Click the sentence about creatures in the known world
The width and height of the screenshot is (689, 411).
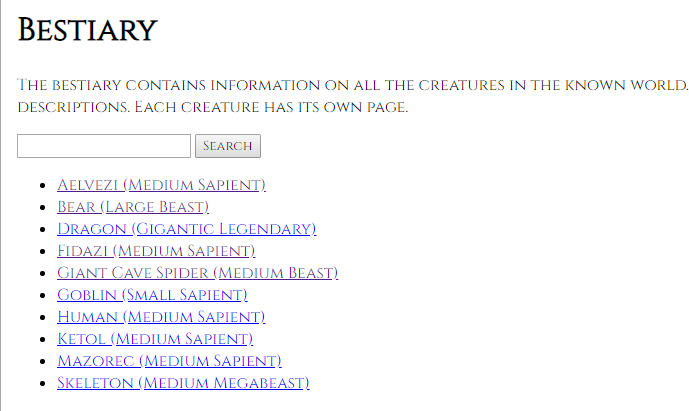tap(352, 85)
